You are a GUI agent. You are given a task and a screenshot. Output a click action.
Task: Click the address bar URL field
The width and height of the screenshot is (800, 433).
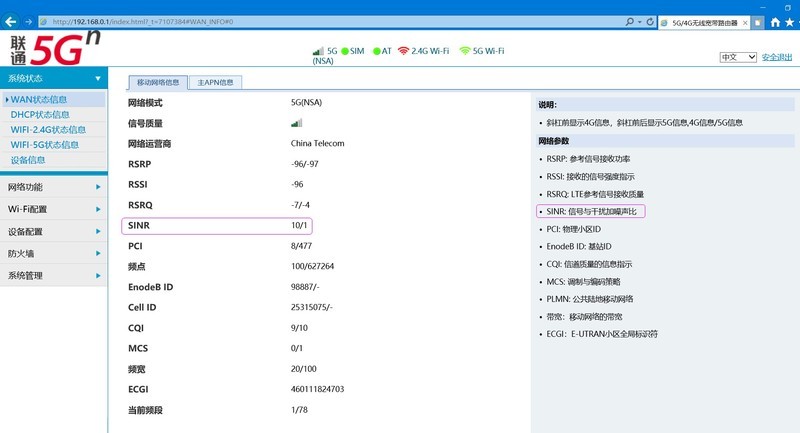tap(332, 22)
